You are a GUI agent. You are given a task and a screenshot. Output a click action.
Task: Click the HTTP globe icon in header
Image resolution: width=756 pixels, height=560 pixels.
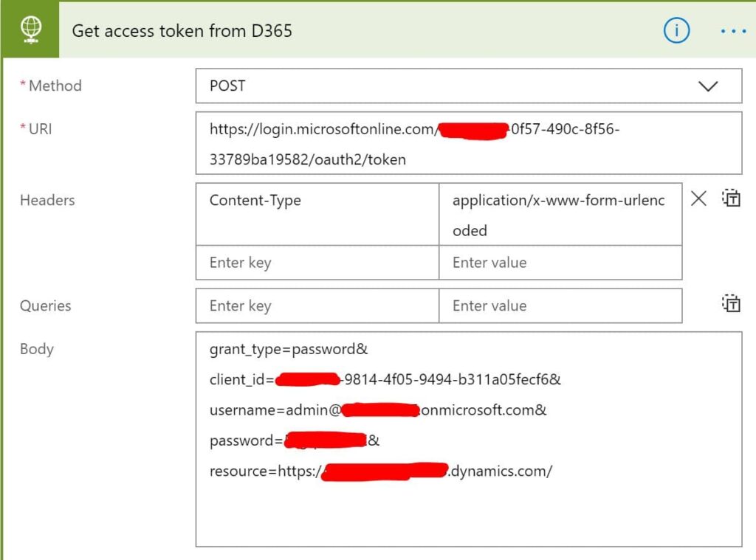(x=31, y=30)
